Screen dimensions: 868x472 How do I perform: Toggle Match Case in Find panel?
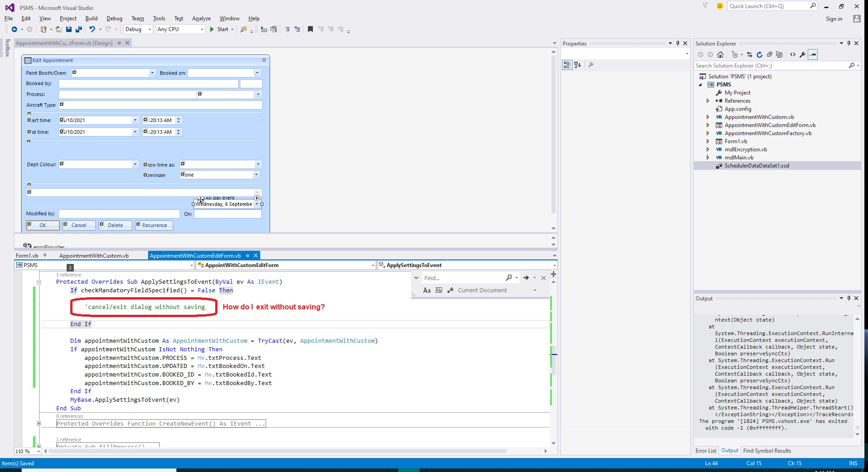427,290
